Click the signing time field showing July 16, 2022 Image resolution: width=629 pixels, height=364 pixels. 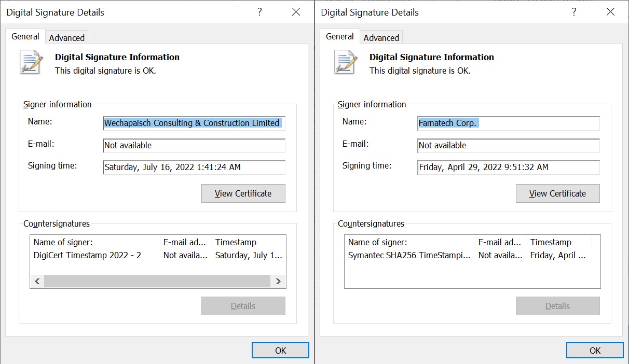pos(194,167)
